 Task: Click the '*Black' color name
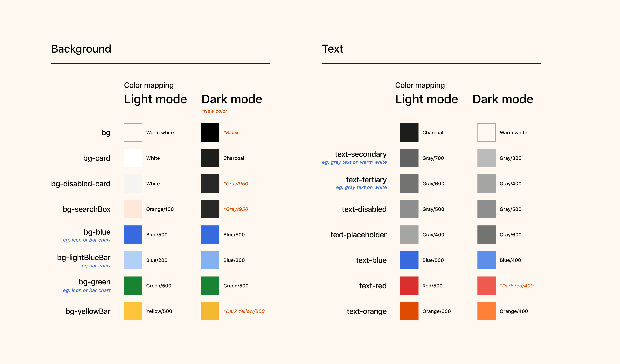pyautogui.click(x=231, y=133)
